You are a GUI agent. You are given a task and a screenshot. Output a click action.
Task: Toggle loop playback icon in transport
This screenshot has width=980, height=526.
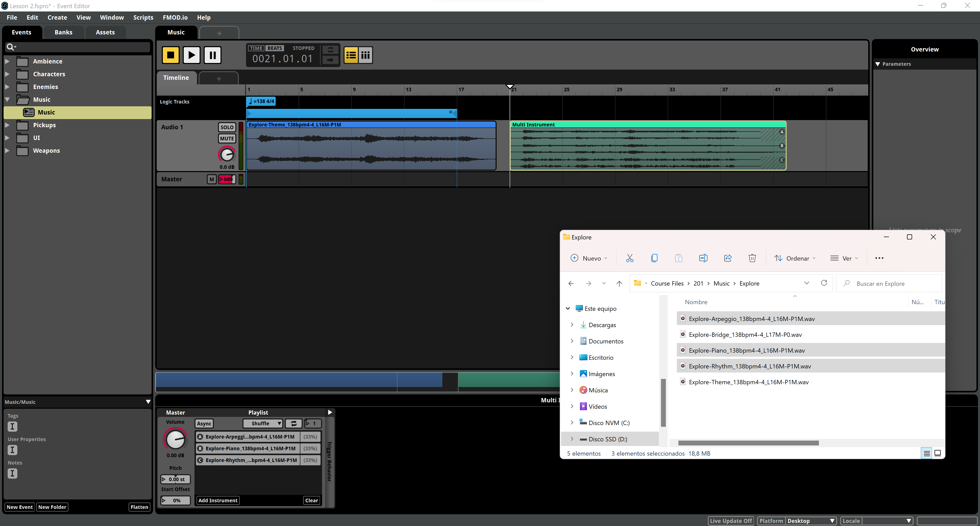[x=330, y=50]
